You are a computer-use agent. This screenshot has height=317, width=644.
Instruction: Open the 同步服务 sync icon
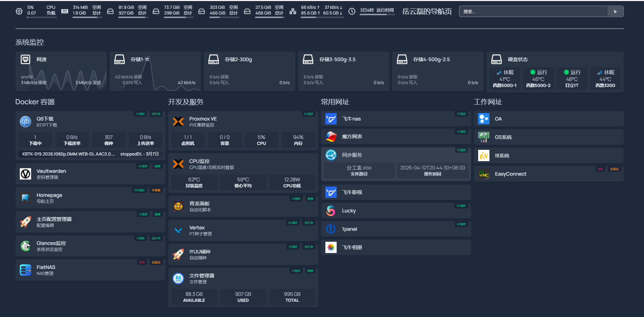coord(331,155)
